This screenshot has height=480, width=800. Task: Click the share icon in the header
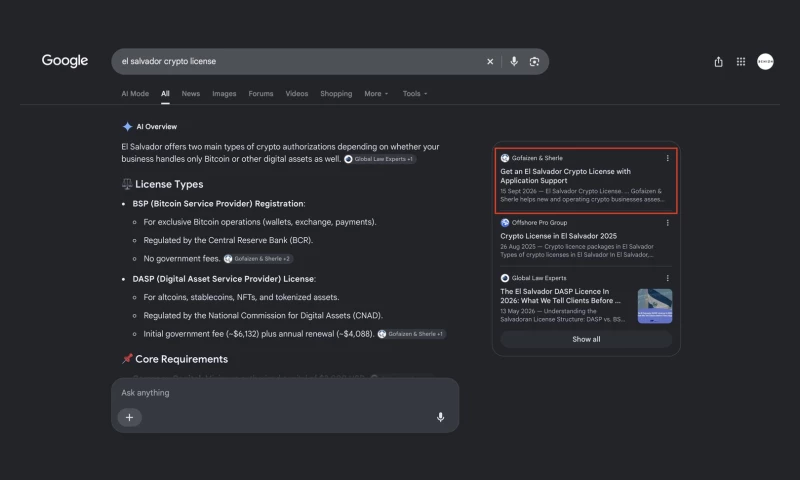(x=718, y=62)
